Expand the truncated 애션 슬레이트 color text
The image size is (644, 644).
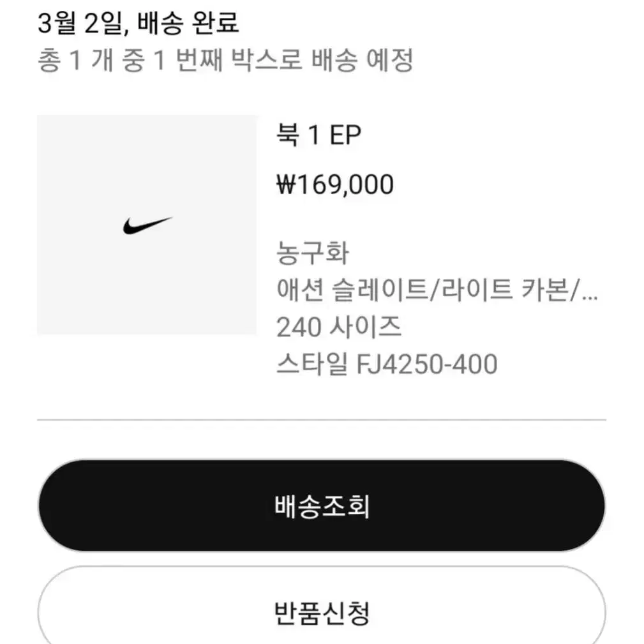[437, 290]
